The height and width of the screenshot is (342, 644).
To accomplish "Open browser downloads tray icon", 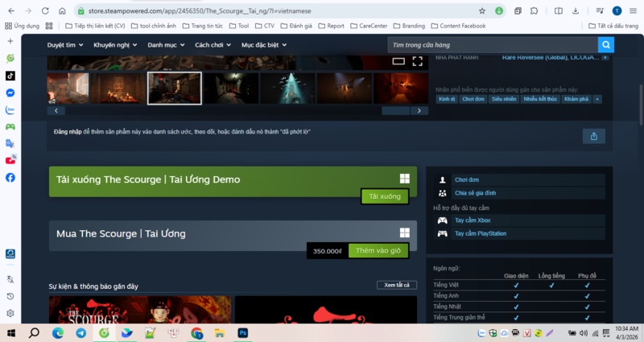I will (x=576, y=11).
